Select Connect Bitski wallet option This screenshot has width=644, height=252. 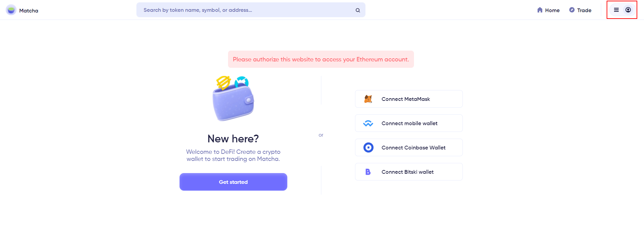point(409,172)
